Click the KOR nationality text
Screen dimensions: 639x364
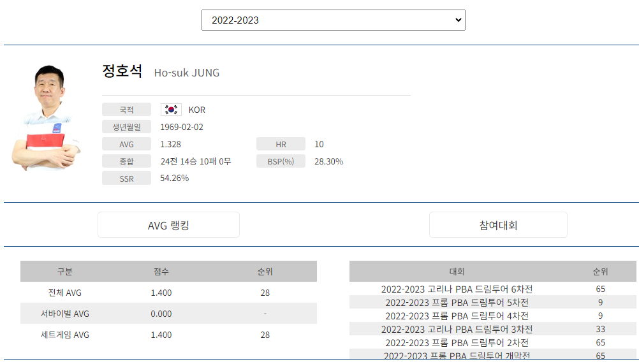coord(197,110)
